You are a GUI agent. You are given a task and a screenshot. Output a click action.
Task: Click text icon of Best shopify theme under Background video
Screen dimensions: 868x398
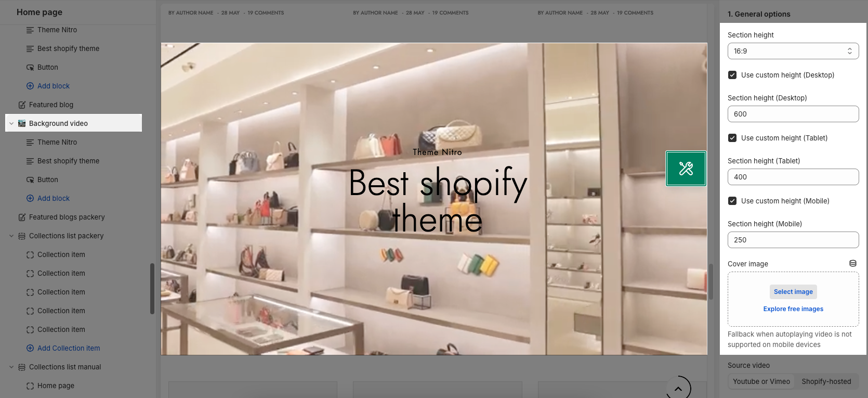click(x=30, y=161)
